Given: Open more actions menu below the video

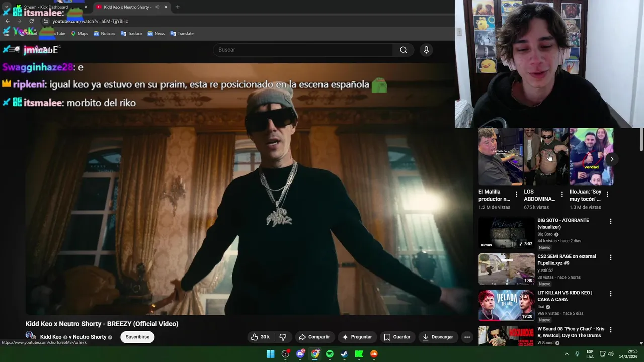Looking at the screenshot, I should tap(467, 337).
